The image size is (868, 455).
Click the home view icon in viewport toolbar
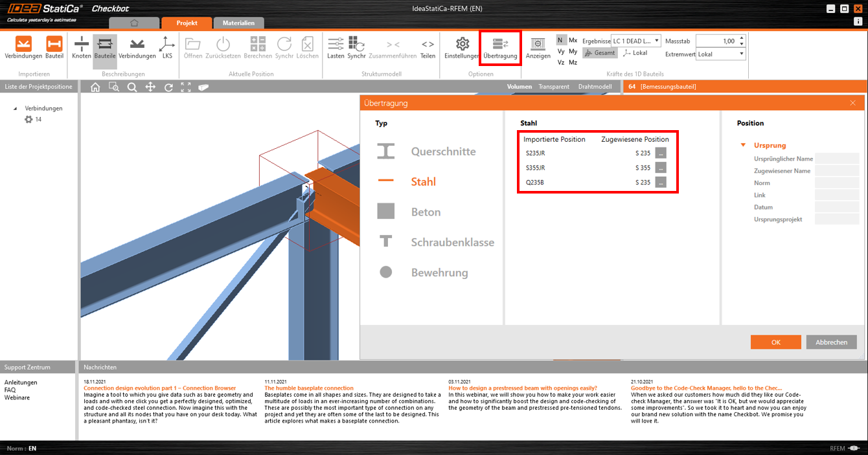(x=95, y=87)
